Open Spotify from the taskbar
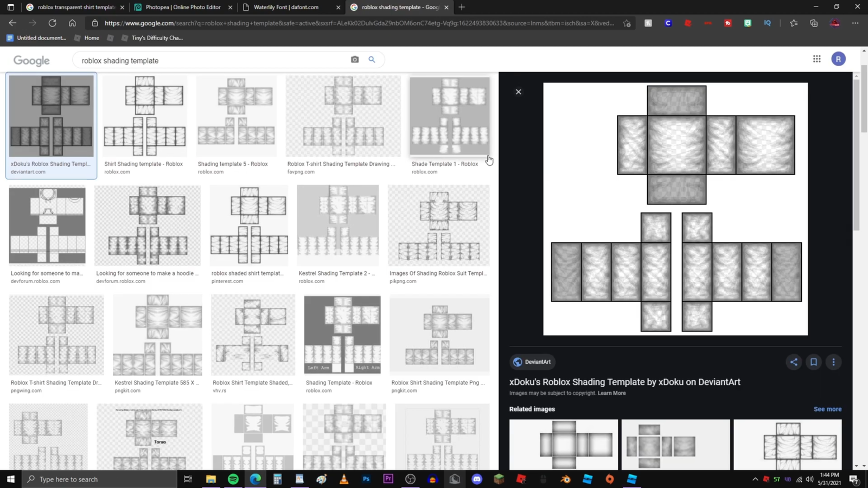The width and height of the screenshot is (868, 488). (x=233, y=479)
